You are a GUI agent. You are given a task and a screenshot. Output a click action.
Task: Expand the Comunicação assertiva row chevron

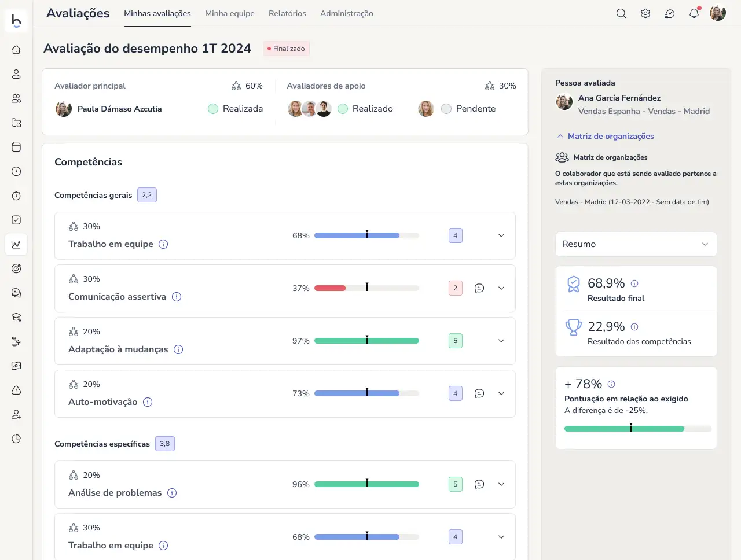click(x=501, y=288)
